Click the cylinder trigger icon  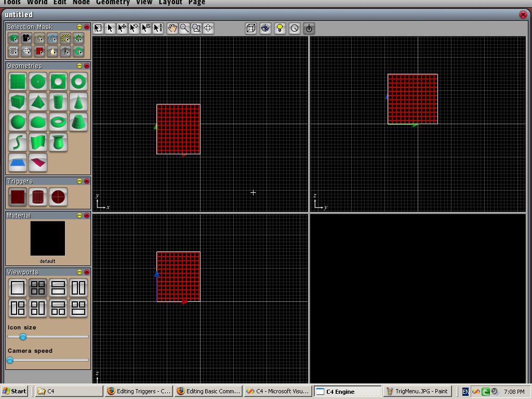click(38, 197)
